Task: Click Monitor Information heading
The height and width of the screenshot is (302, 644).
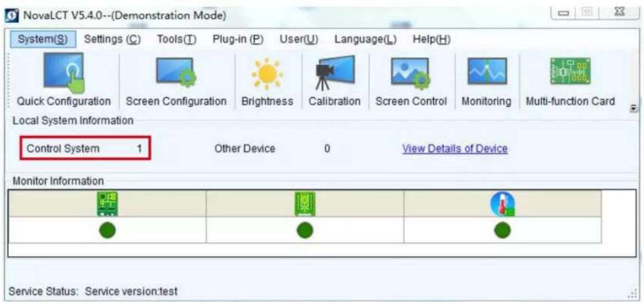Action: point(58,181)
